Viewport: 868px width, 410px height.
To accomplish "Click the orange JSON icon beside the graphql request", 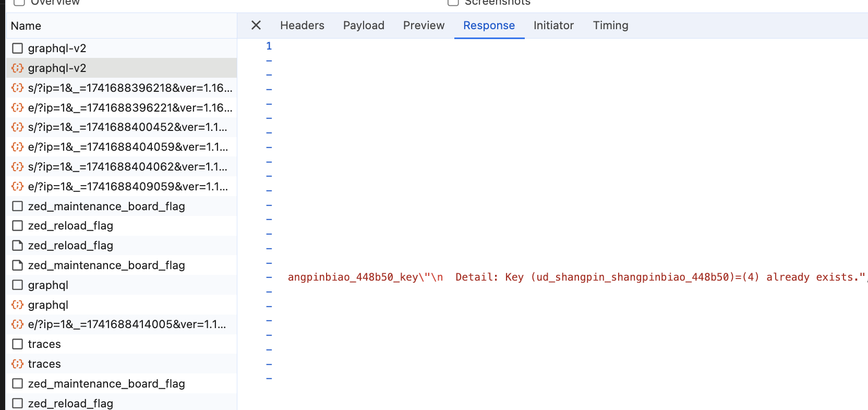I will [x=17, y=305].
